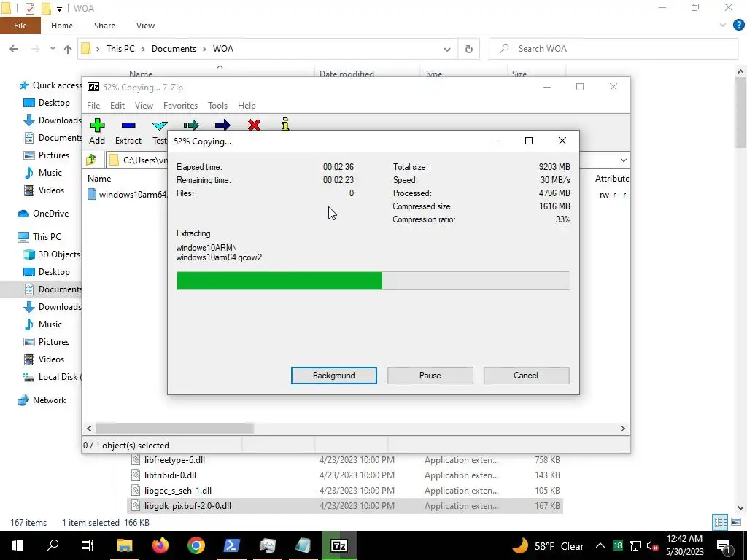Screen dimensions: 747x560
Task: Open the notification center icon
Action: [x=724, y=545]
